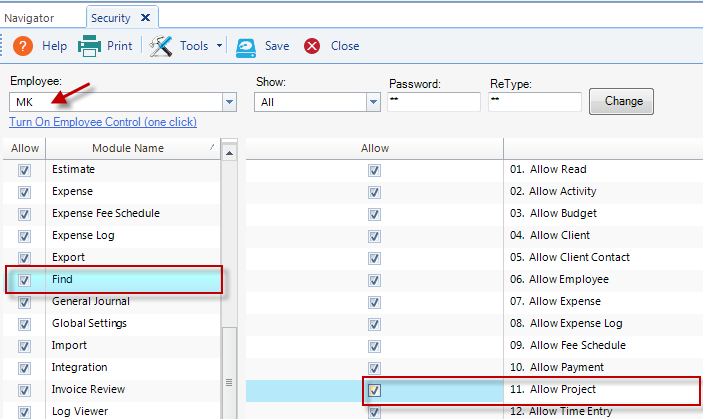The image size is (703, 419).
Task: Expand the Show combo box dropdown
Action: [x=373, y=102]
